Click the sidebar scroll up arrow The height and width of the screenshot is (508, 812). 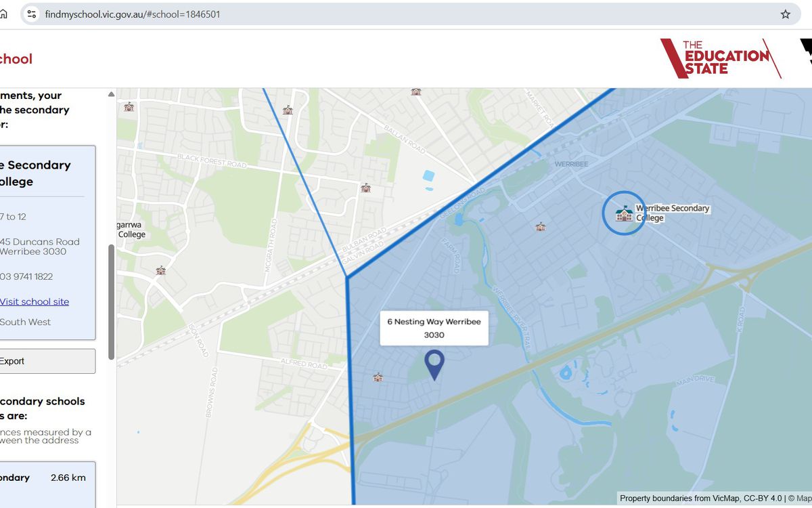tap(111, 95)
